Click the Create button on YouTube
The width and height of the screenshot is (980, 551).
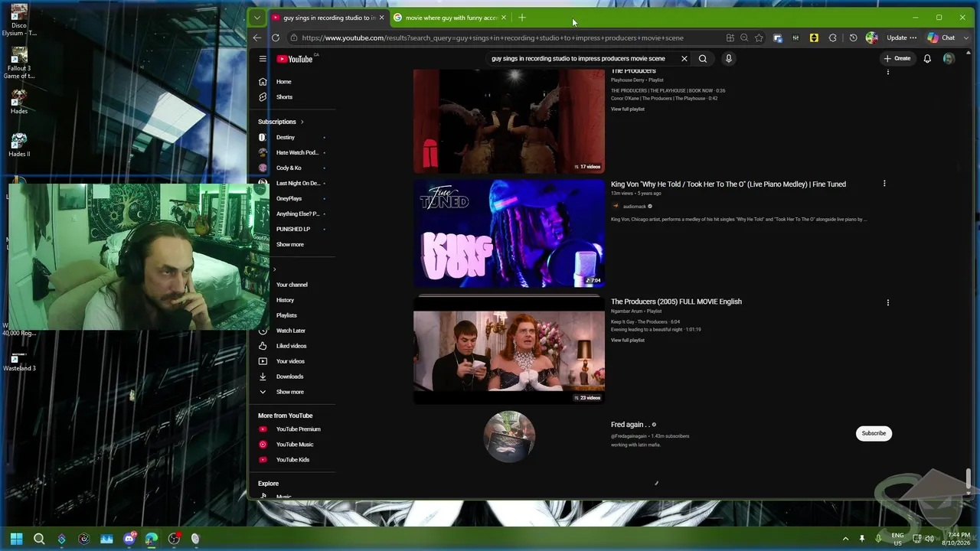pos(897,59)
